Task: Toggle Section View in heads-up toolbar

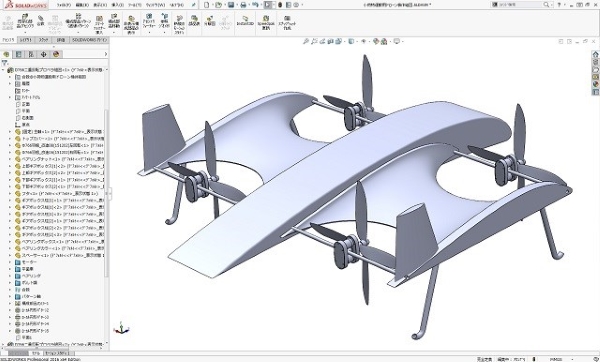Action: pyautogui.click(x=331, y=41)
